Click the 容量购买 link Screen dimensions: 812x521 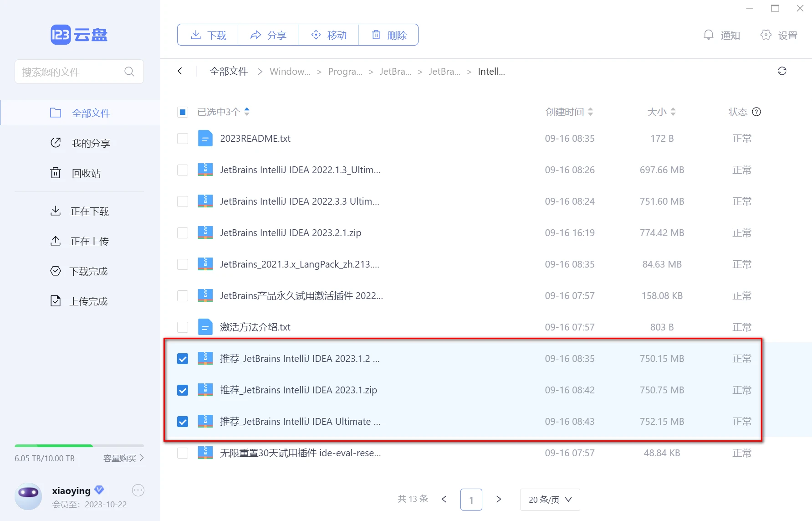coord(123,458)
